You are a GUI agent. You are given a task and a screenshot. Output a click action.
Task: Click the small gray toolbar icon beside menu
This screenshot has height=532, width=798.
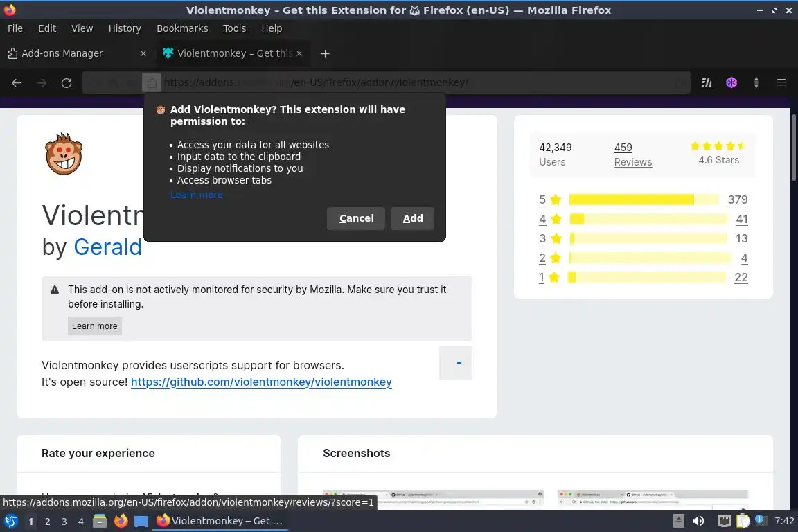tap(756, 82)
